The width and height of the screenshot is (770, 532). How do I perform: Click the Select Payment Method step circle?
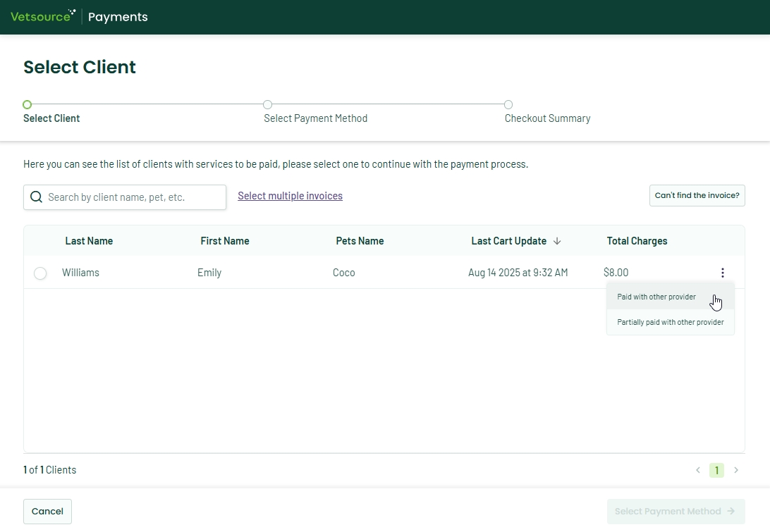[x=268, y=105]
